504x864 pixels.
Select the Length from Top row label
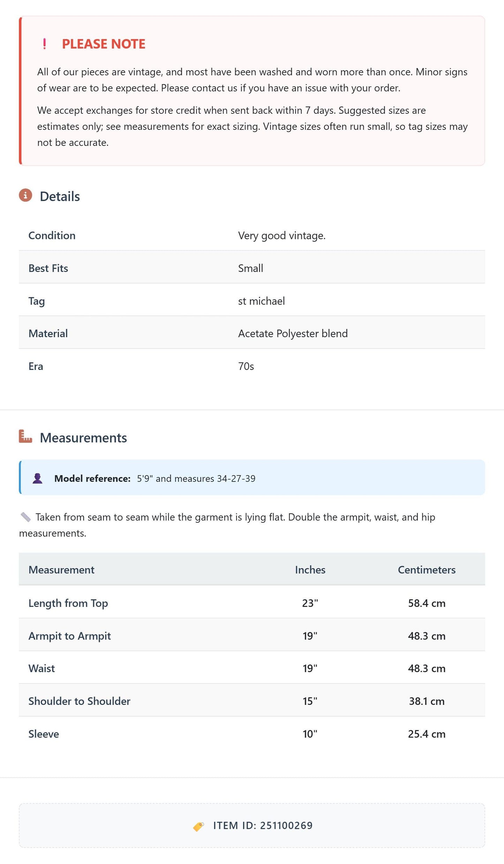point(68,603)
